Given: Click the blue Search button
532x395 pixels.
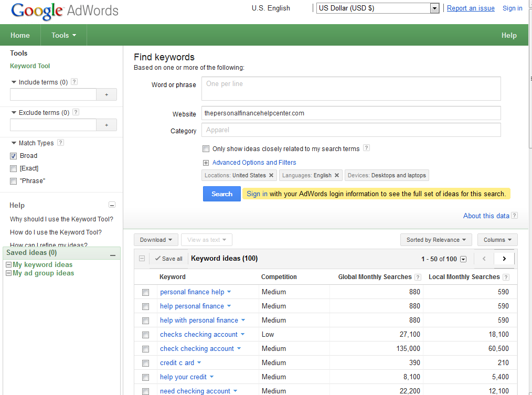Looking at the screenshot, I should pyautogui.click(x=221, y=194).
